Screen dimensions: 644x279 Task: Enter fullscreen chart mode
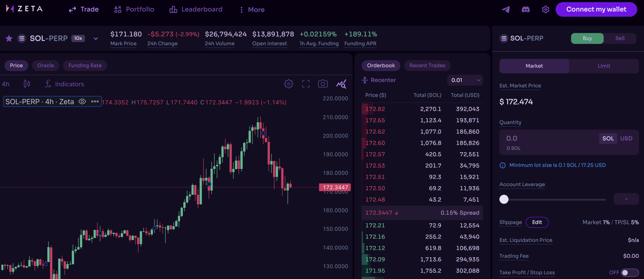(x=306, y=84)
